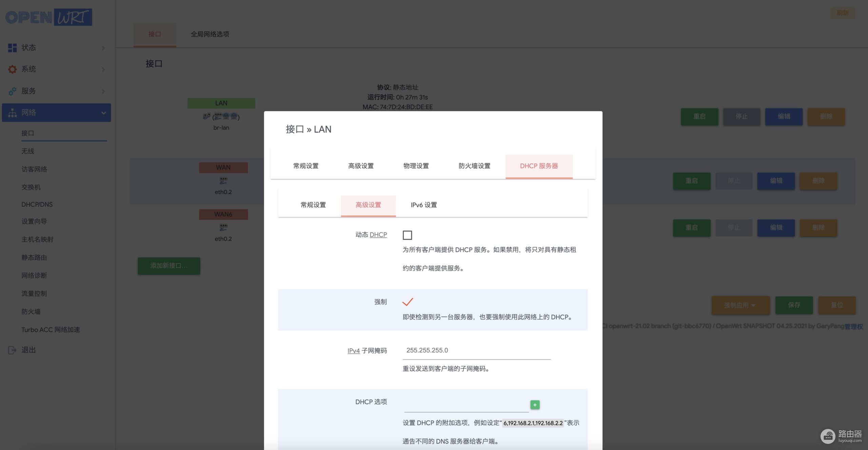
Task: Open 访客网络 in sidebar
Action: (x=34, y=169)
